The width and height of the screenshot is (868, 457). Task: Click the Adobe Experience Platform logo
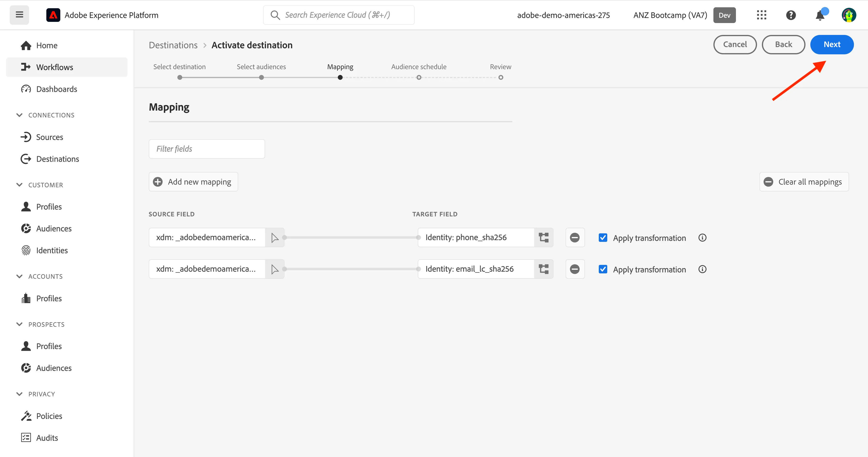[53, 15]
